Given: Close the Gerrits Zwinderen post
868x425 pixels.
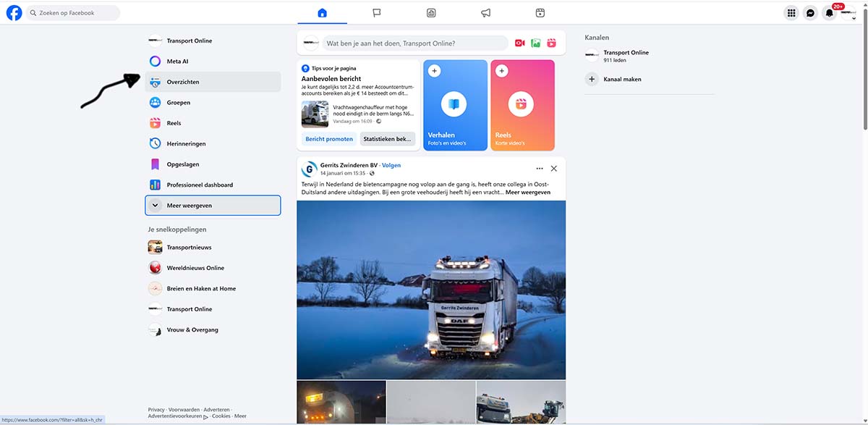Looking at the screenshot, I should coord(553,169).
